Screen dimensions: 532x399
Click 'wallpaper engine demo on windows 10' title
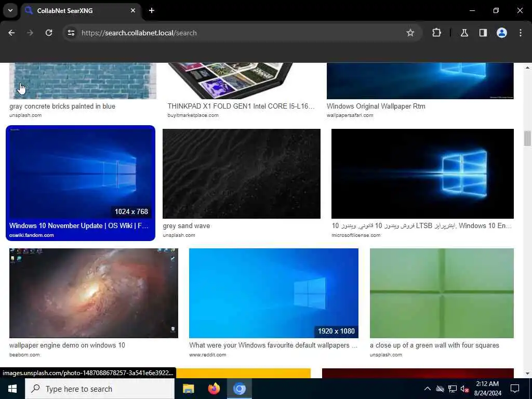[67, 345]
